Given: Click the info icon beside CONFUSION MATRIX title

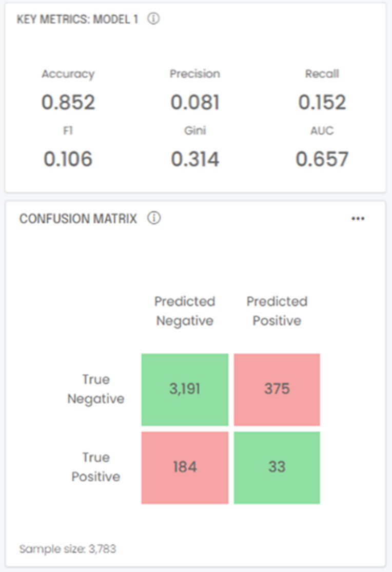Looking at the screenshot, I should click(x=152, y=218).
